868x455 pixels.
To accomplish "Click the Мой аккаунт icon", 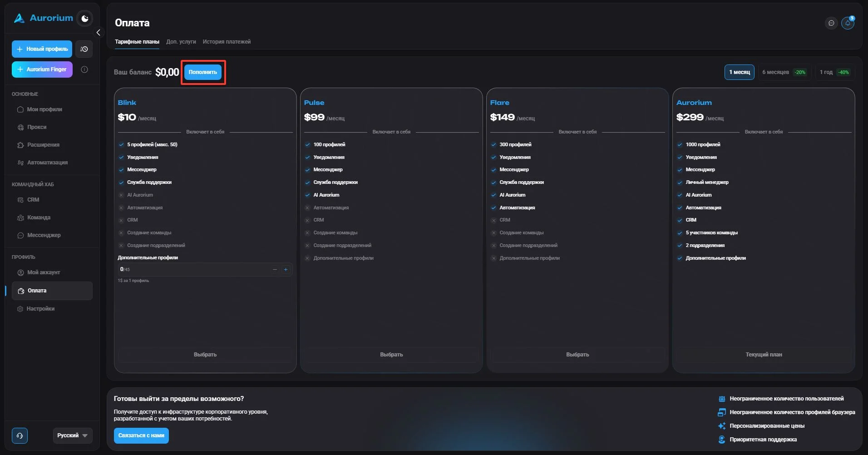I will point(20,272).
